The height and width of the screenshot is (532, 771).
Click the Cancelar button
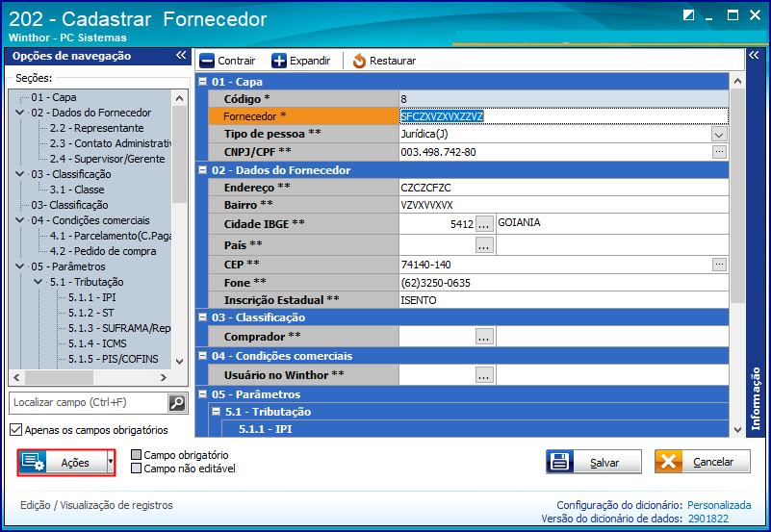pos(702,462)
